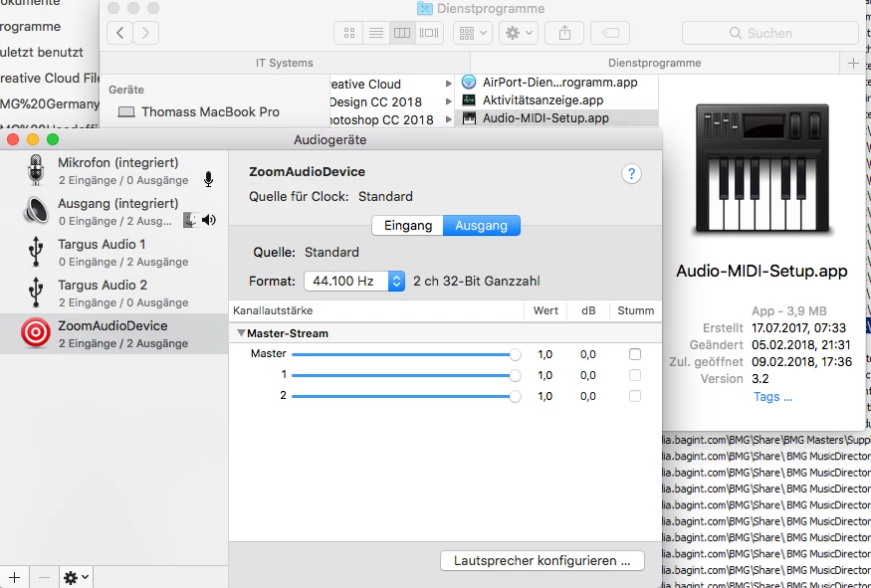Click Lautsprecher konfigurieren button
Image resolution: width=871 pixels, height=588 pixels.
point(543,561)
